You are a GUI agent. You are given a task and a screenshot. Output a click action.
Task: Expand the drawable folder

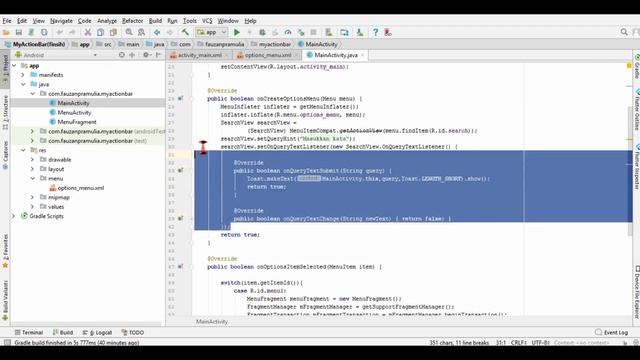pos(32,160)
